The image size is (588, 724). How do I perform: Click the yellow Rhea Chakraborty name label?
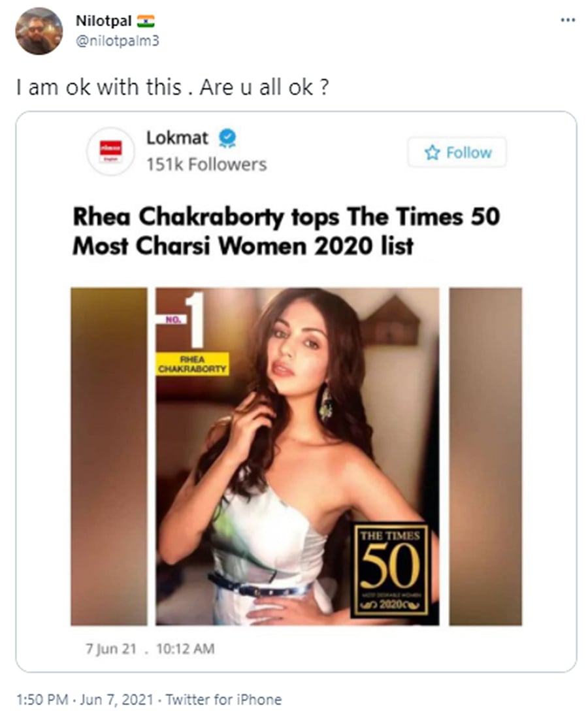point(192,363)
